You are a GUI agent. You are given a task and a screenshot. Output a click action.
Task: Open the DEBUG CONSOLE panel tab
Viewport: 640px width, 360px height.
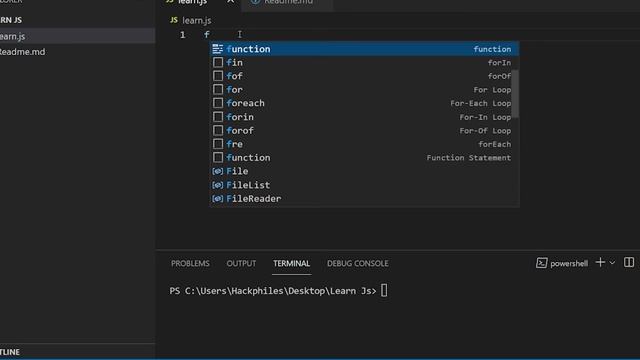coord(358,264)
